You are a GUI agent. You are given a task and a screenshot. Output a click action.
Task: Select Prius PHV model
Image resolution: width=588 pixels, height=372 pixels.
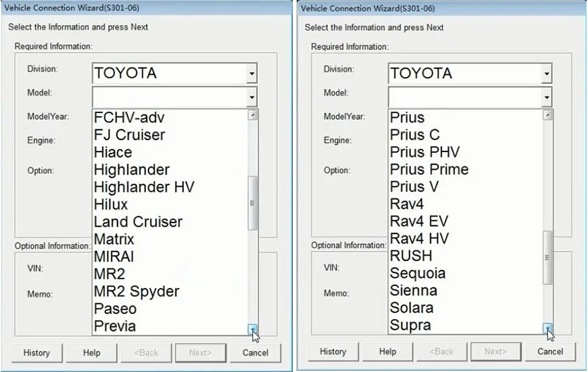click(466, 152)
